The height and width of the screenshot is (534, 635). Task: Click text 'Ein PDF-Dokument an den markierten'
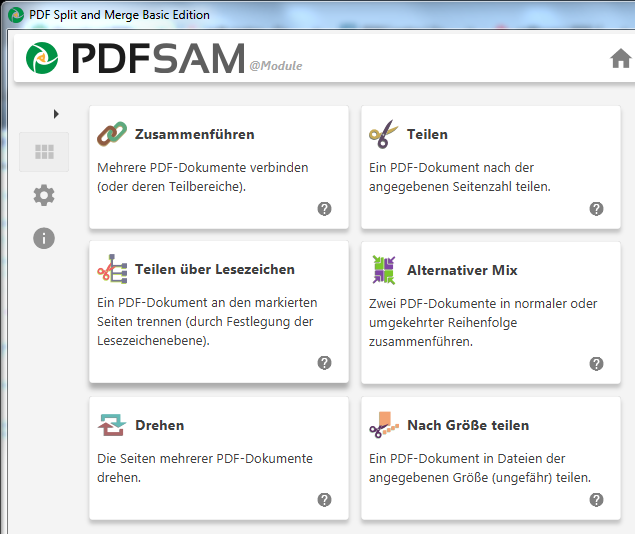[x=207, y=302]
